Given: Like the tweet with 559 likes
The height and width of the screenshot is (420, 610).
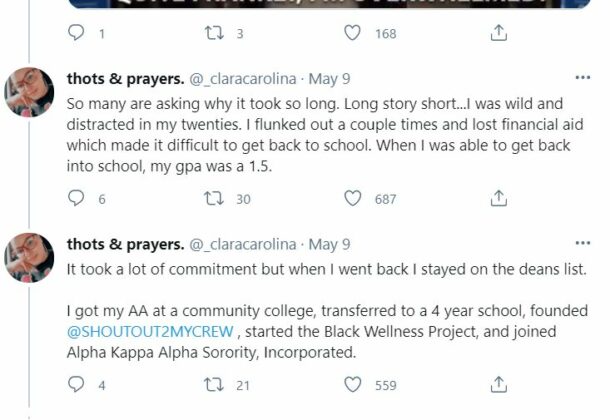Looking at the screenshot, I should pyautogui.click(x=353, y=384).
